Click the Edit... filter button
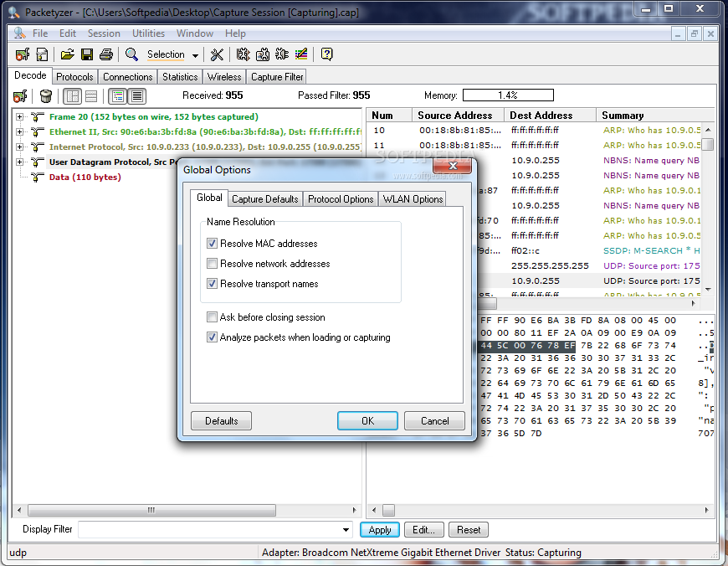 [x=424, y=530]
